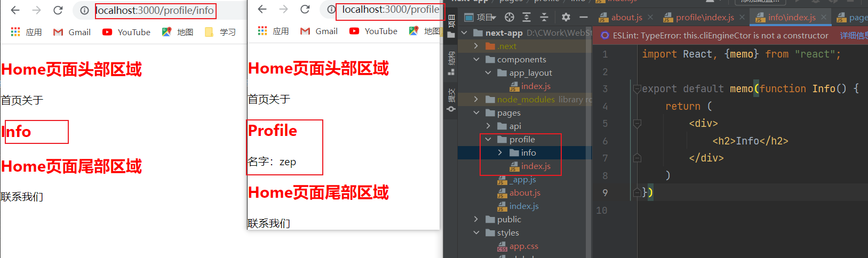The height and width of the screenshot is (258, 868).
Task: Expand the info folder
Action: pos(500,152)
